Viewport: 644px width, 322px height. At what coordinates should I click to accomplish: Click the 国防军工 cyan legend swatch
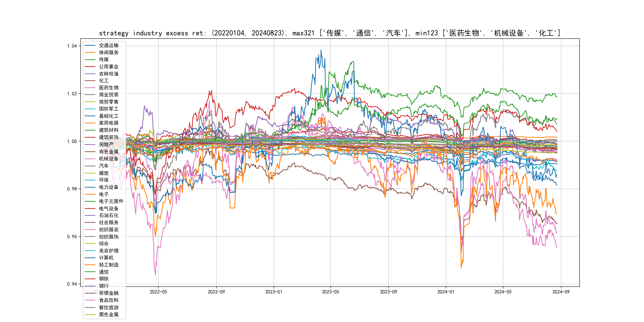[x=90, y=109]
